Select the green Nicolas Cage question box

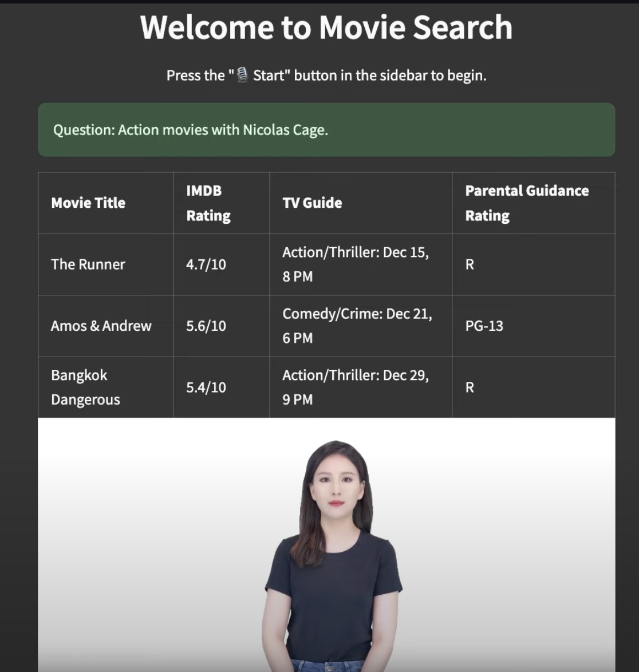(x=326, y=129)
